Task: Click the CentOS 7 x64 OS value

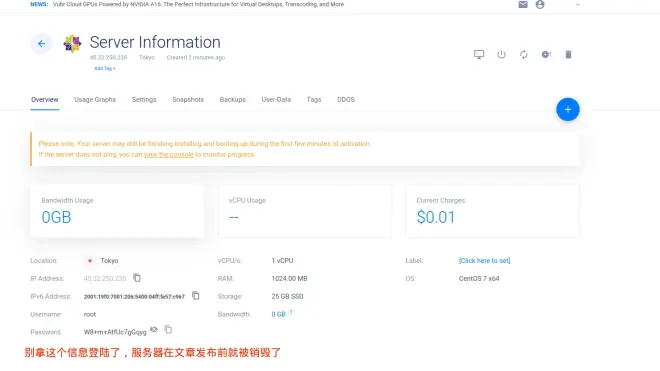Action: (479, 278)
